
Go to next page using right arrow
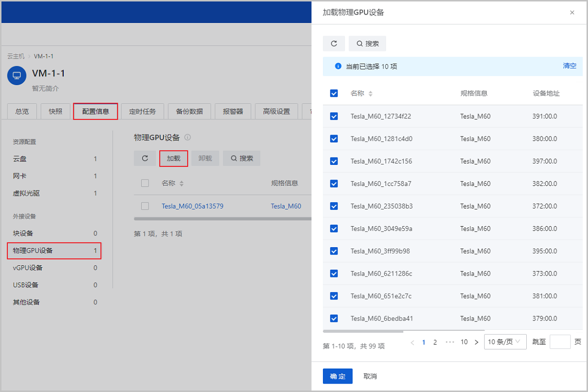tap(476, 342)
